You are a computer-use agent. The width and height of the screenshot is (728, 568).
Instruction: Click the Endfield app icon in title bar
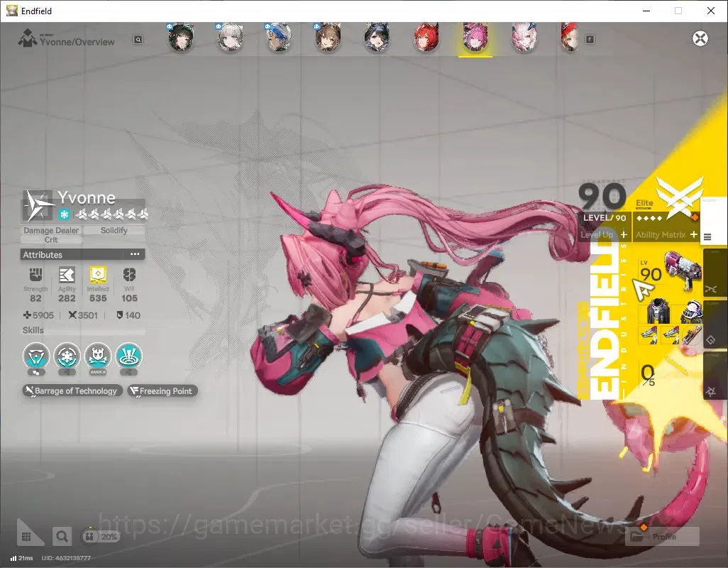coord(11,11)
